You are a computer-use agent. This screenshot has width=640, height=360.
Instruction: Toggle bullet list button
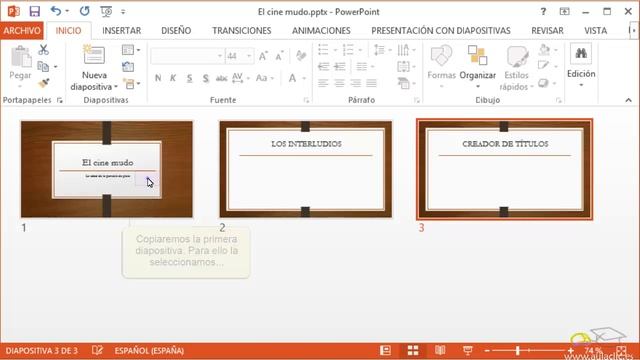coord(323,50)
